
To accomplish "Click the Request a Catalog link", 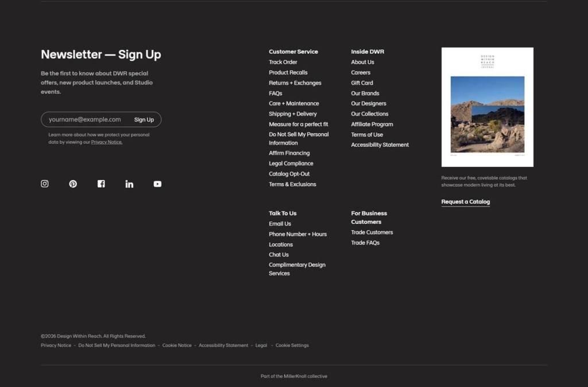I will click(465, 202).
